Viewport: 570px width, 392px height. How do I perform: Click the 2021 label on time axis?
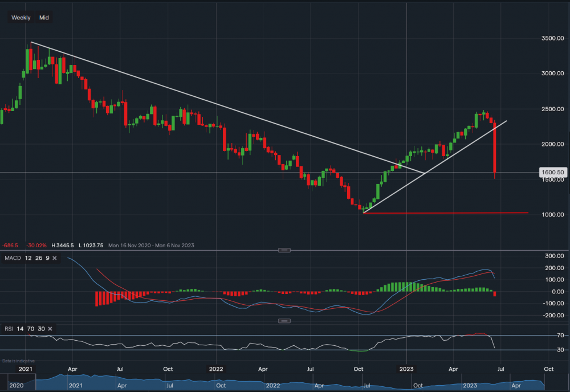pyautogui.click(x=26, y=369)
